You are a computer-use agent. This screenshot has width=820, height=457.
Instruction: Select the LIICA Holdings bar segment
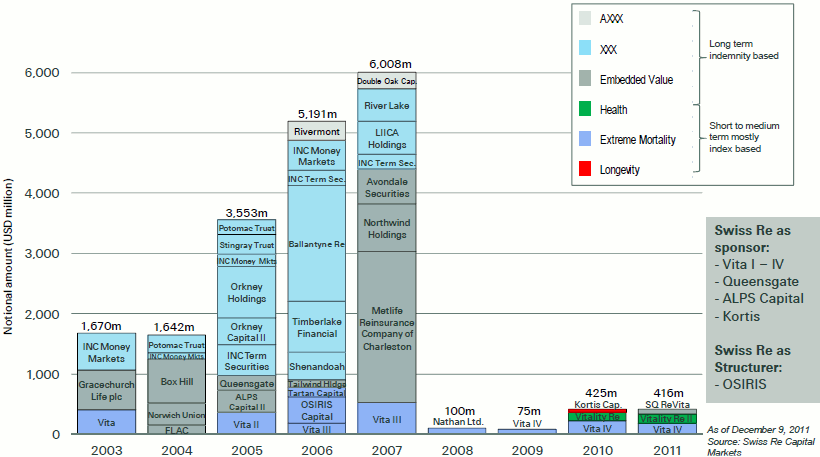pos(387,138)
